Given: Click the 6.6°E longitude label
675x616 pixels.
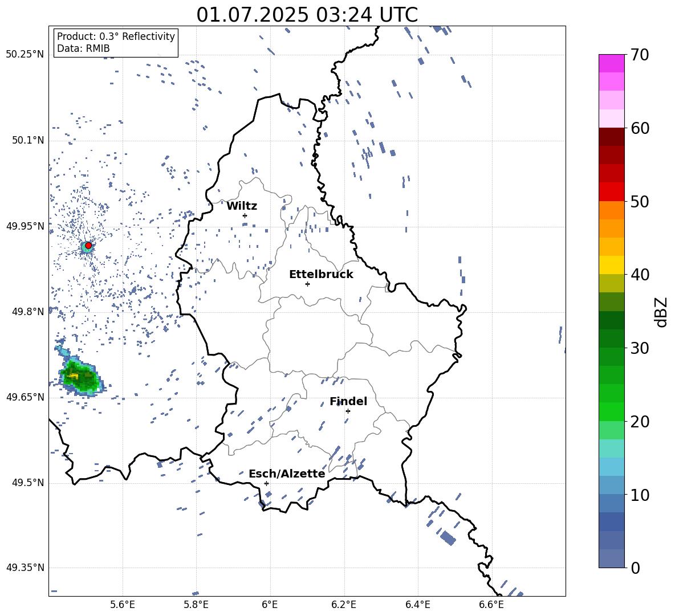Looking at the screenshot, I should (491, 605).
